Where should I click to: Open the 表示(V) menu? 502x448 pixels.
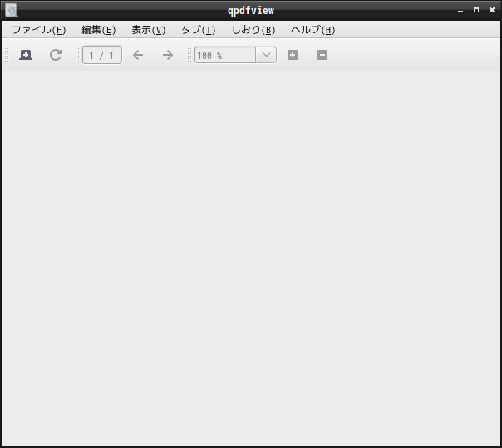[149, 30]
